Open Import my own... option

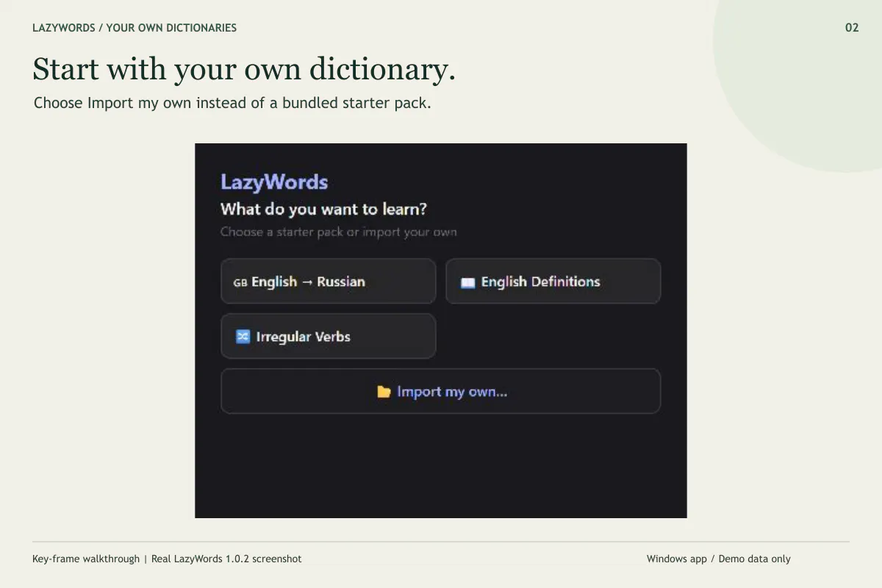click(440, 392)
